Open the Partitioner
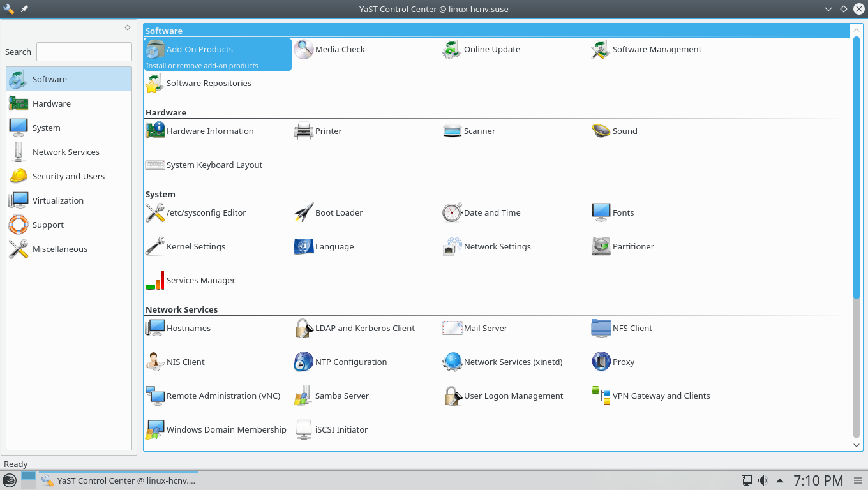 (x=623, y=247)
